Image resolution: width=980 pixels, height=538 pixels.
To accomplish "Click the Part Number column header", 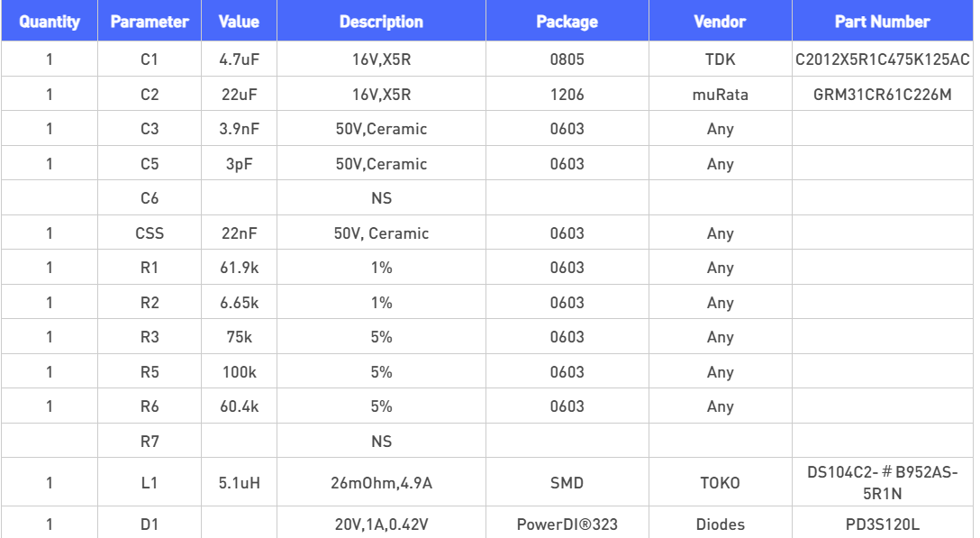I will (x=882, y=22).
